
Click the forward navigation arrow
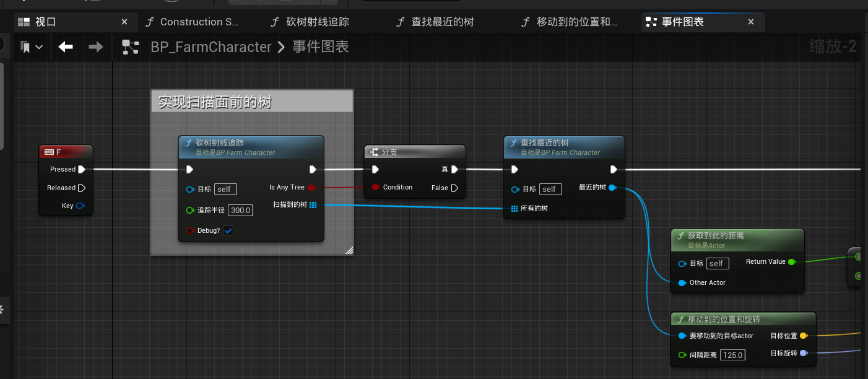click(95, 47)
